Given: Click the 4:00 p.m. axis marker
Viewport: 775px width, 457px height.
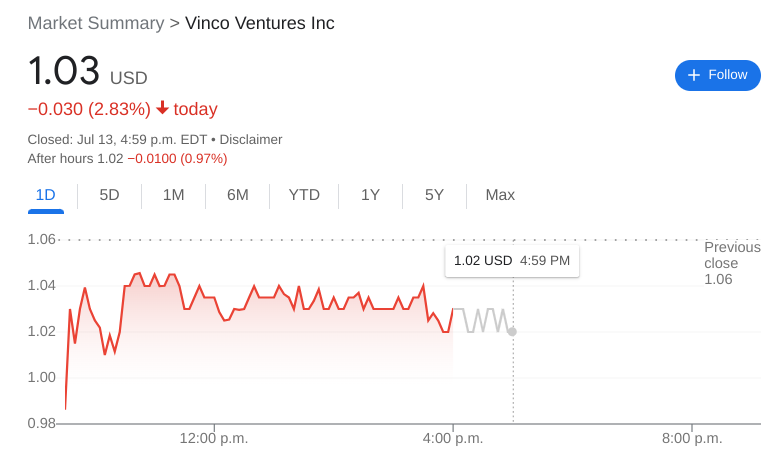Looking at the screenshot, I should [x=453, y=438].
